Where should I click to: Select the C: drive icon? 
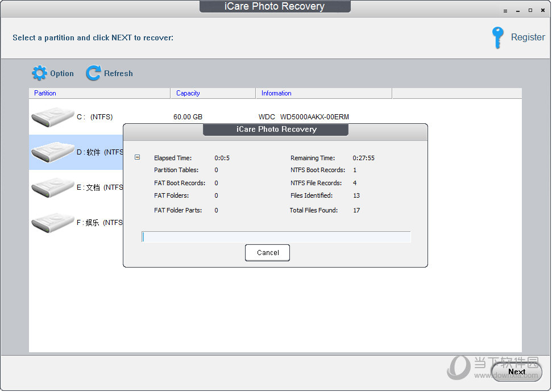(x=52, y=117)
